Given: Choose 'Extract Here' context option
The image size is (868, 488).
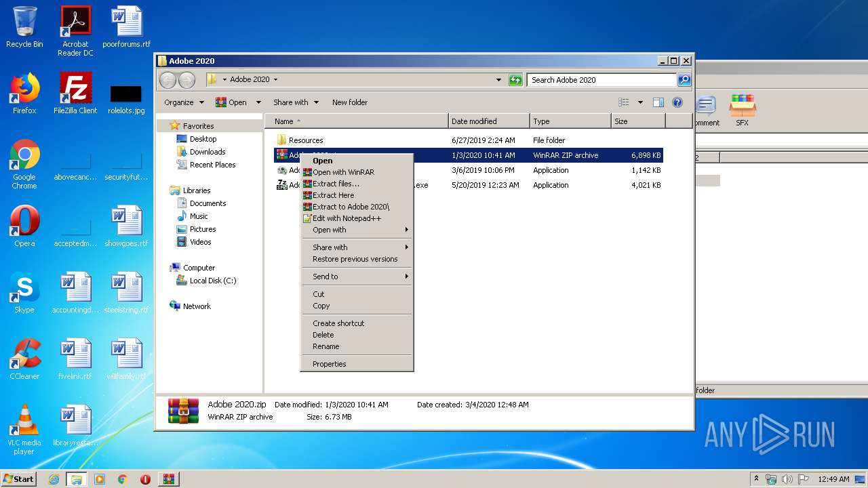Looking at the screenshot, I should pyautogui.click(x=357, y=195).
